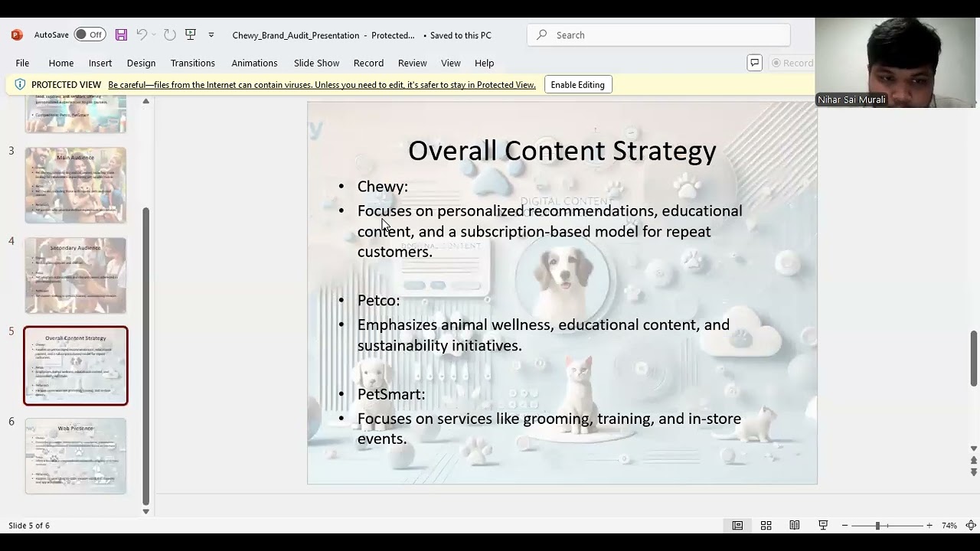
Task: Click the PowerPoint app logo icon
Action: click(17, 35)
